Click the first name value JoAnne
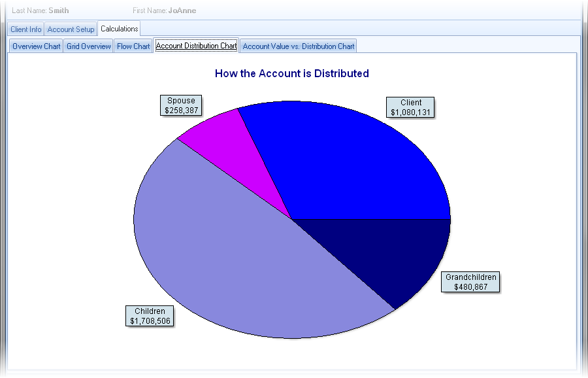The image size is (588, 378). pyautogui.click(x=182, y=10)
